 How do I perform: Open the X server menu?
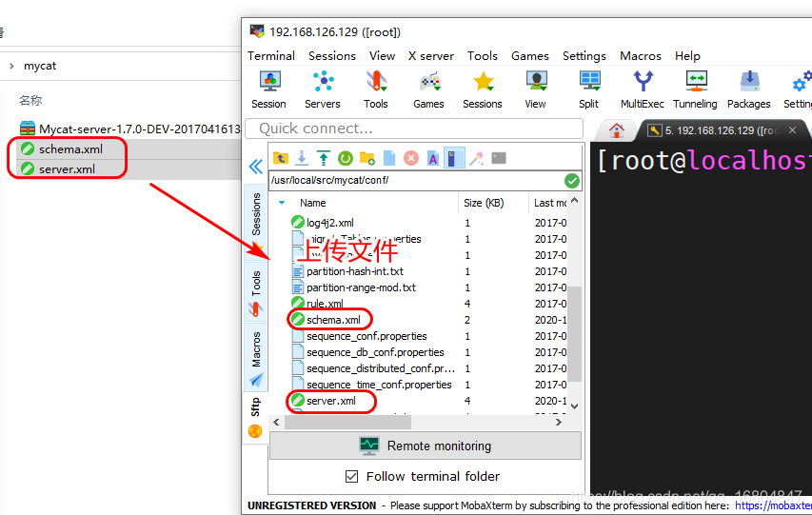431,55
